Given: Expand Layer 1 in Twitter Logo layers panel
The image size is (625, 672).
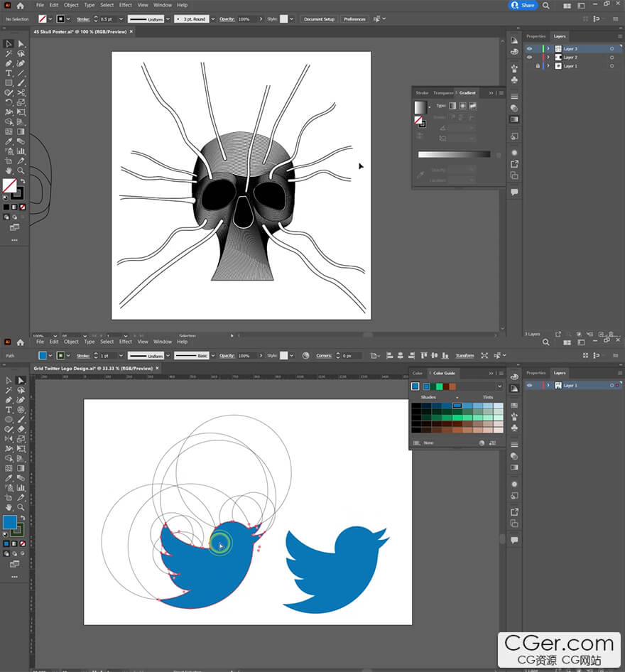Looking at the screenshot, I should 548,386.
